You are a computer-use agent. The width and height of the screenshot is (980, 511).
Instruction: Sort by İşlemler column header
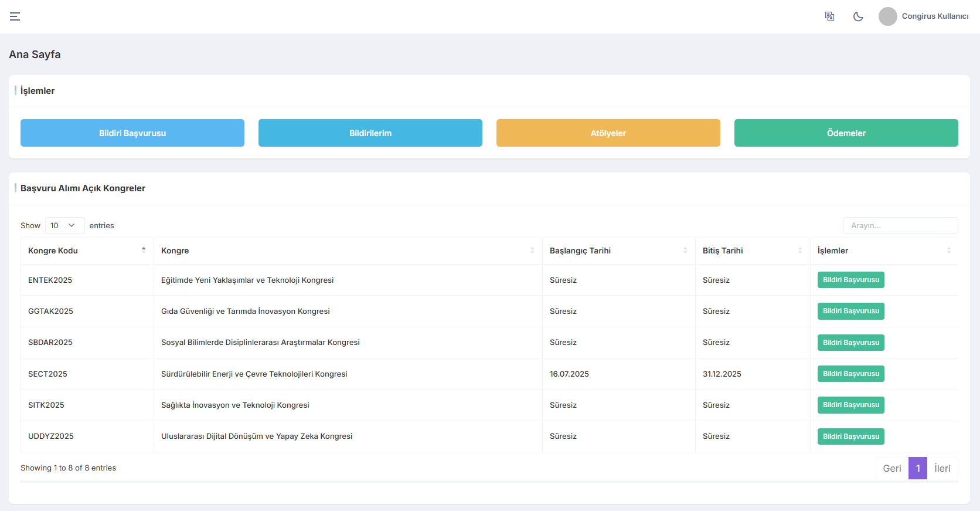point(948,251)
